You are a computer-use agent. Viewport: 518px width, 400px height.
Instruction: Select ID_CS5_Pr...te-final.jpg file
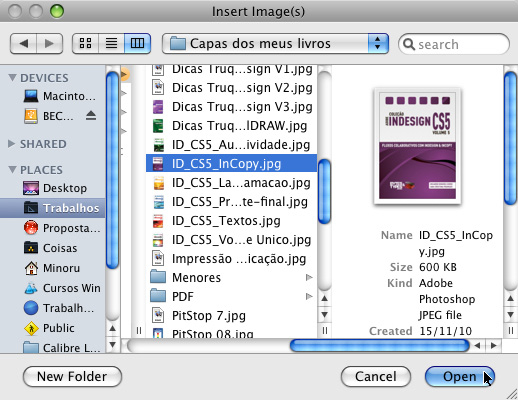pos(232,202)
